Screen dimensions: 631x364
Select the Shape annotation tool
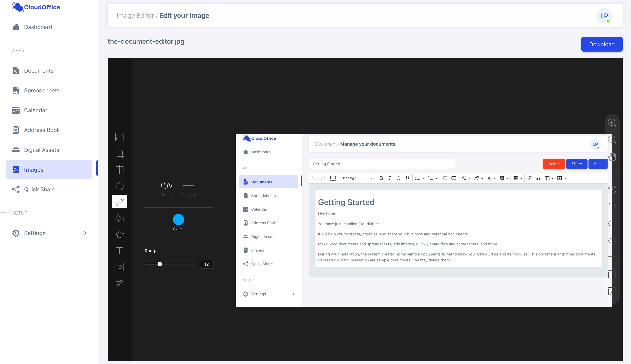click(x=120, y=218)
